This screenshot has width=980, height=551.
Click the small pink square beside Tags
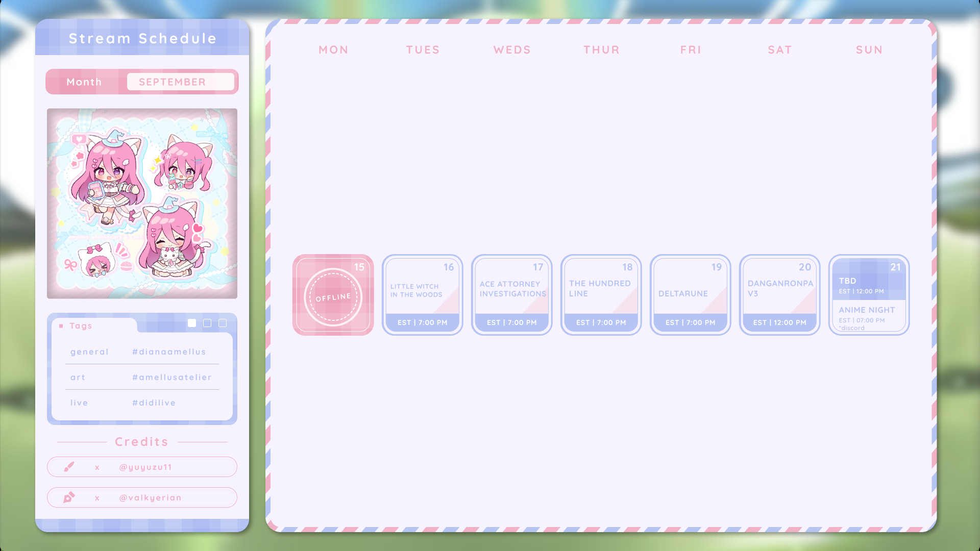click(x=61, y=326)
